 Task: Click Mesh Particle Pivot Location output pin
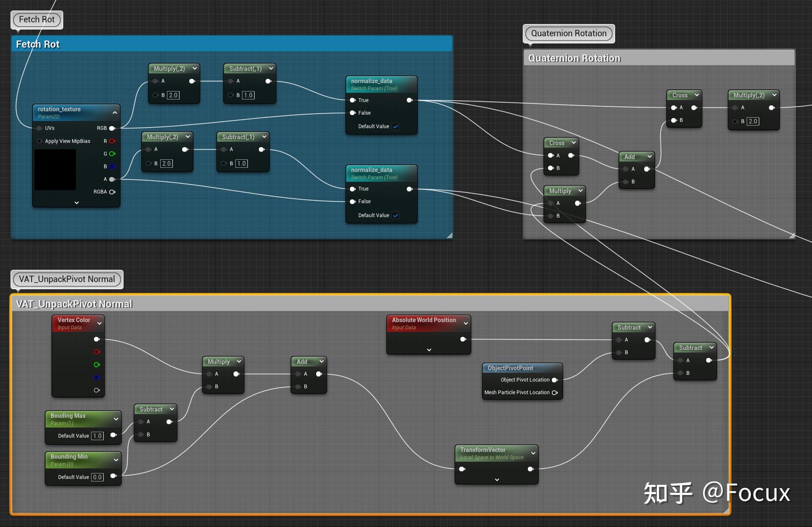(555, 393)
